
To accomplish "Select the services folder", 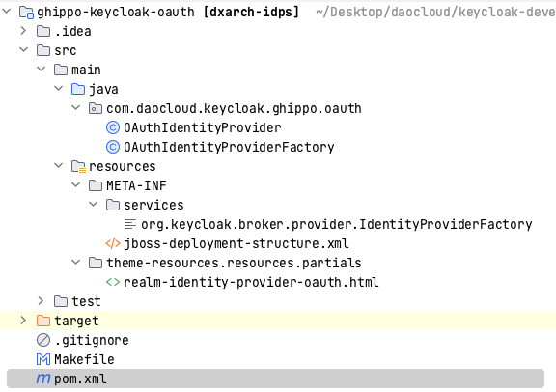I will (153, 205).
